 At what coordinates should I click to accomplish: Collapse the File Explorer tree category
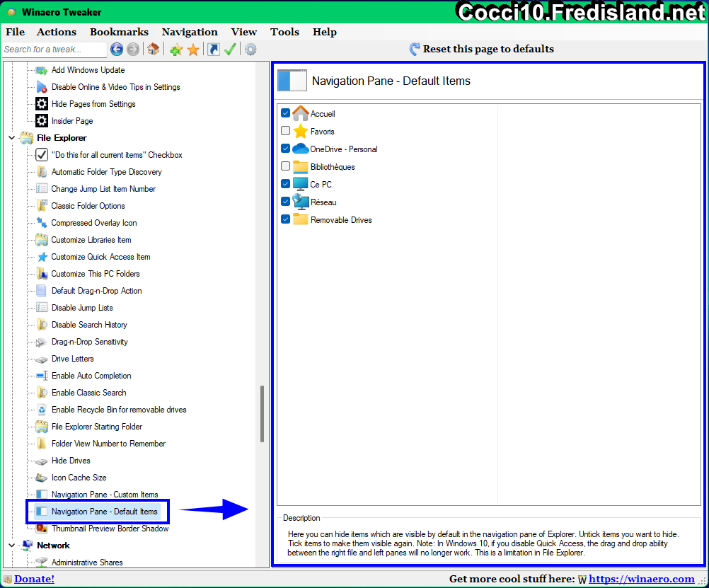pos(12,138)
